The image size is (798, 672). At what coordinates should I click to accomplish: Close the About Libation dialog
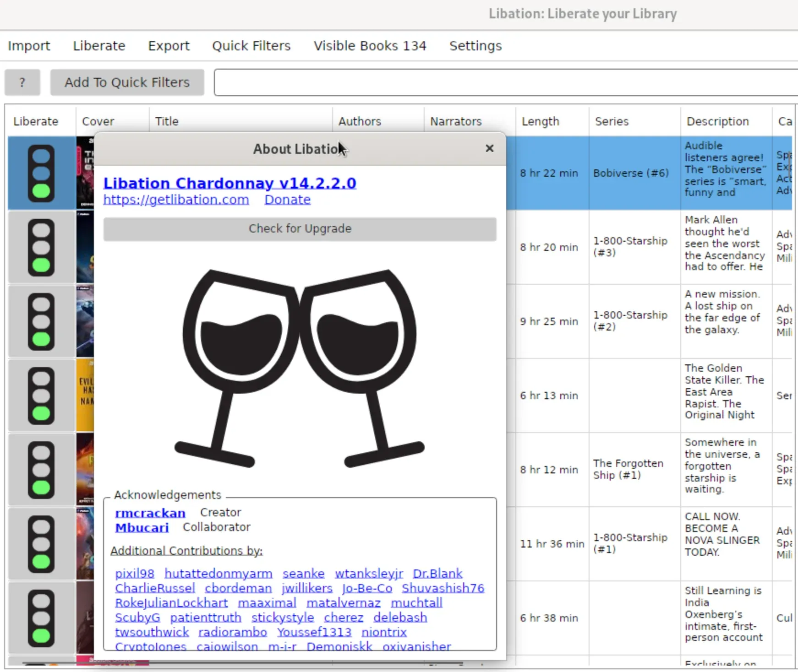[x=489, y=148]
